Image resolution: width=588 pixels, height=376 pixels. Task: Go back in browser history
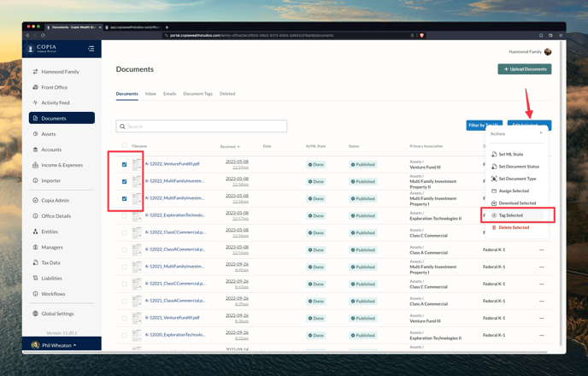(27, 35)
